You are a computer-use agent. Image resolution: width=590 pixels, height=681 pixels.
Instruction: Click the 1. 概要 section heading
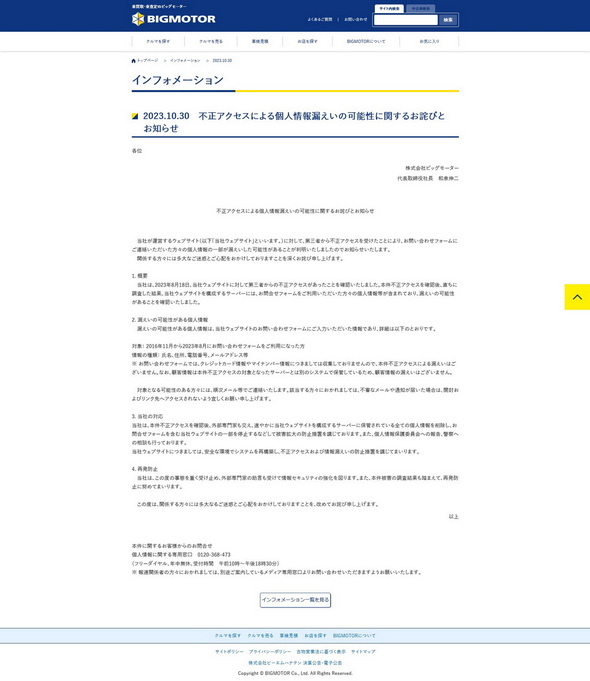point(139,276)
